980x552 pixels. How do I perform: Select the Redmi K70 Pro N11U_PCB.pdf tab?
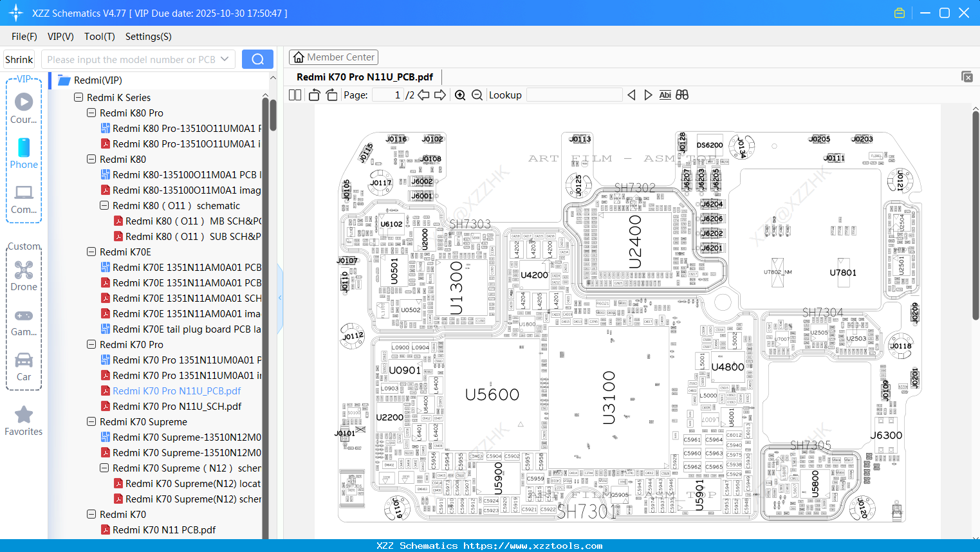click(365, 77)
